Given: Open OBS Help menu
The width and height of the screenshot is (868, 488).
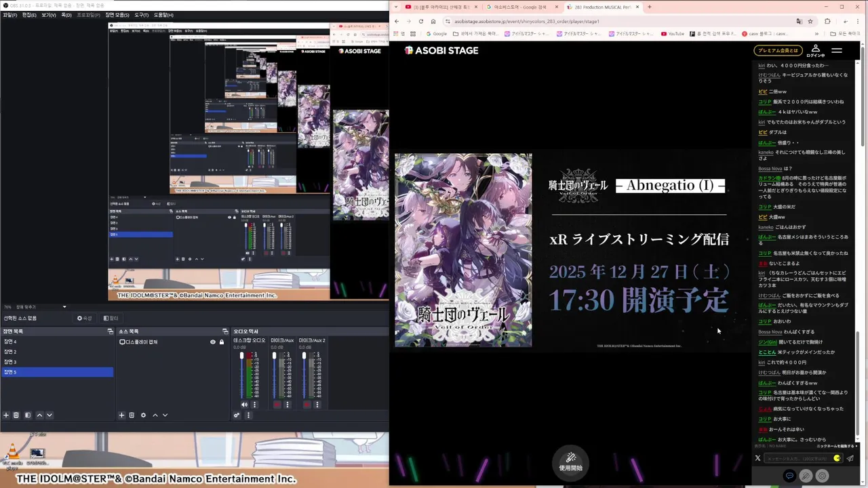Looking at the screenshot, I should click(163, 15).
